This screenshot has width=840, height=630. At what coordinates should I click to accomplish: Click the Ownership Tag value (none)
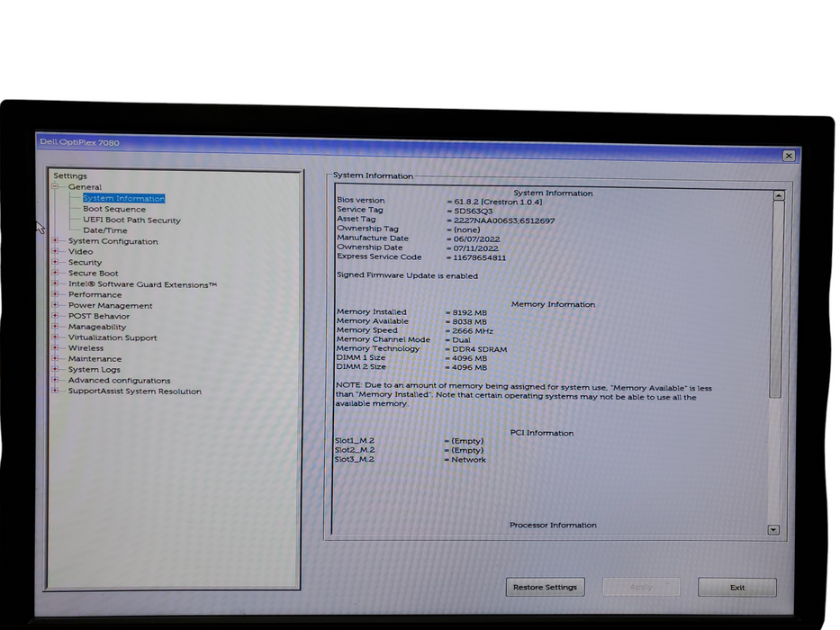[466, 229]
